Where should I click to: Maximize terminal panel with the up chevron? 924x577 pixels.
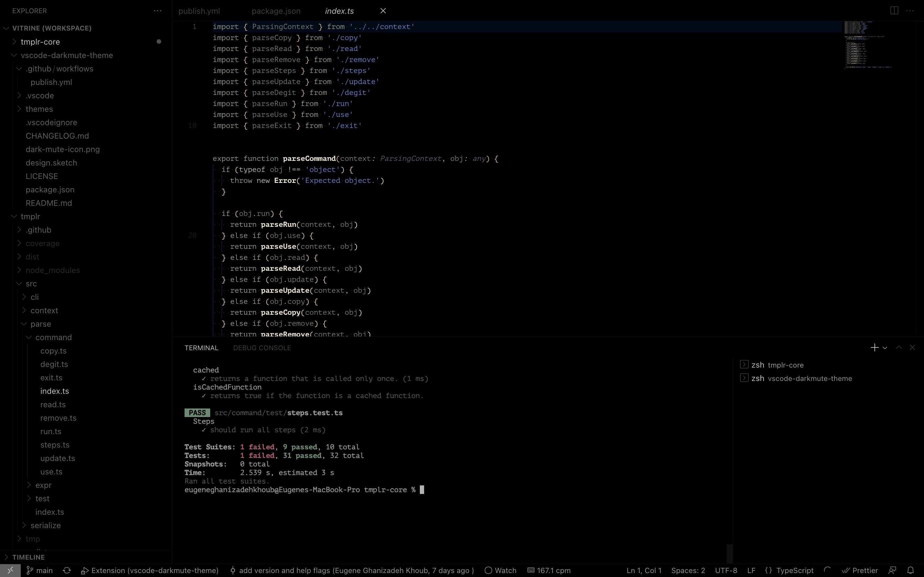pos(899,348)
